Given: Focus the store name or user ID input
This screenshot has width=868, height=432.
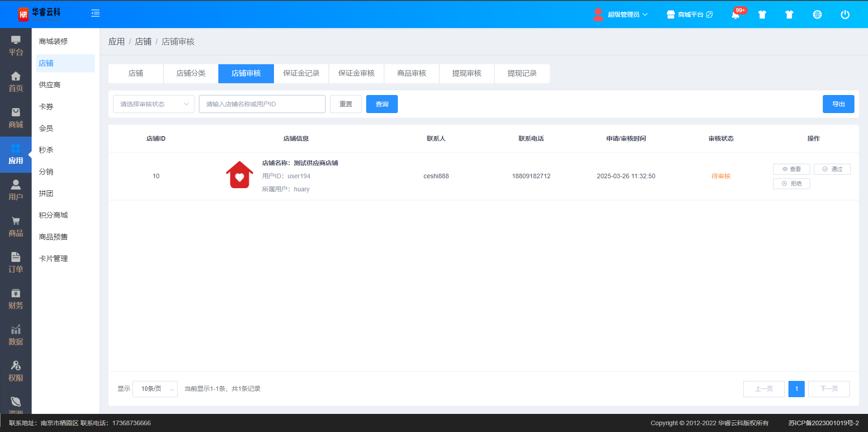Looking at the screenshot, I should (262, 104).
